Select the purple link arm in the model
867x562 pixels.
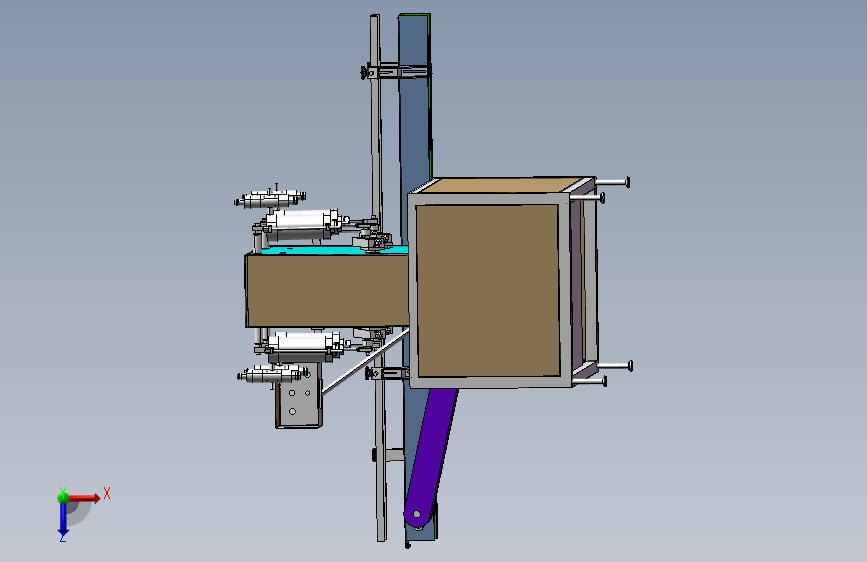[x=430, y=459]
